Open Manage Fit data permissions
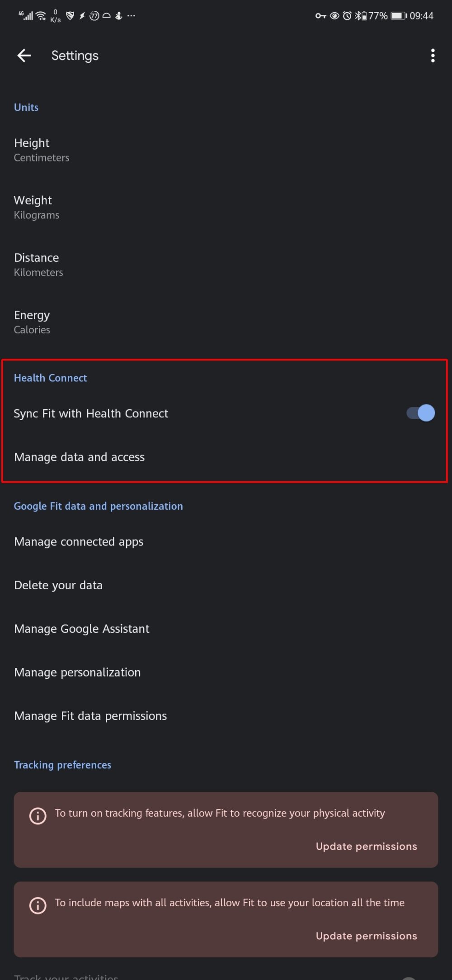452x980 pixels. (x=90, y=715)
